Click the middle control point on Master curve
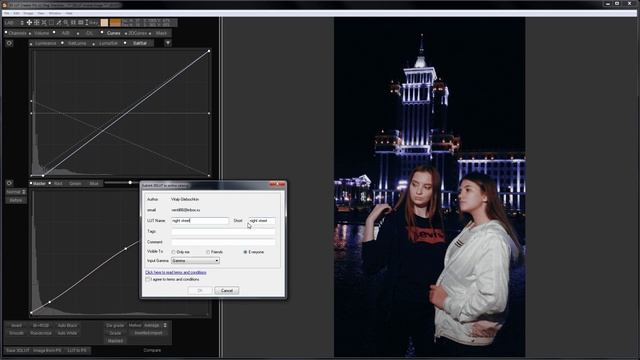Viewport: 640px width, 360px height. coord(125,249)
